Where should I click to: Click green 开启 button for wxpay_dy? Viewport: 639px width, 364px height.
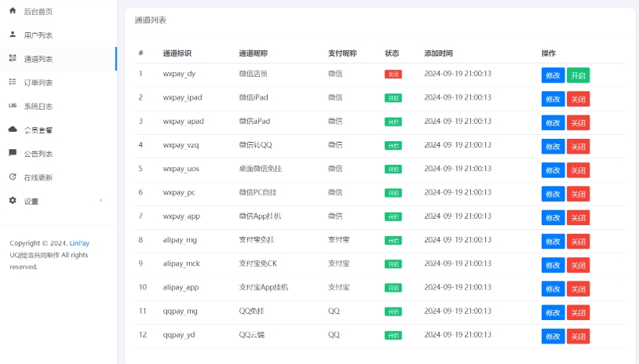coord(578,75)
